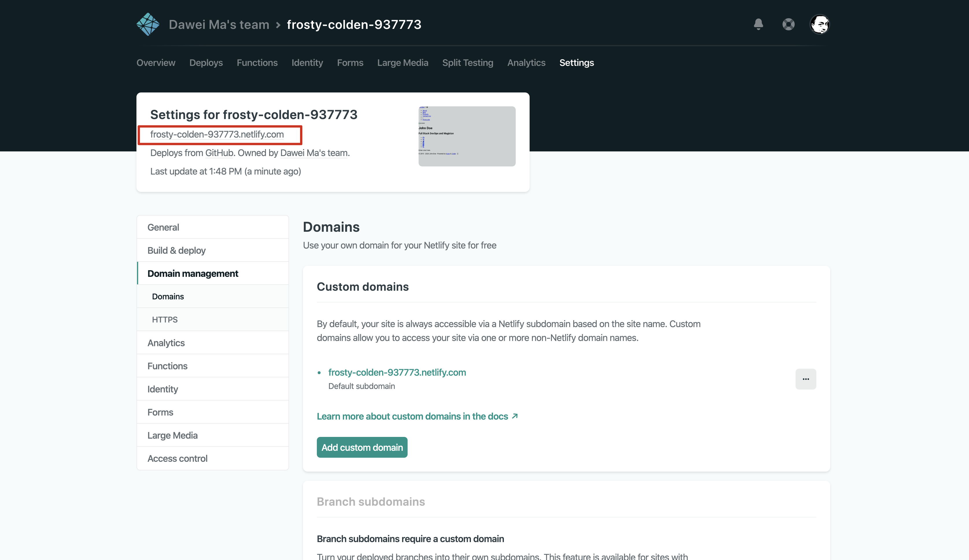The width and height of the screenshot is (969, 560).
Task: Click the green frosty-colden-937773.netlify.com domain link
Action: [397, 372]
